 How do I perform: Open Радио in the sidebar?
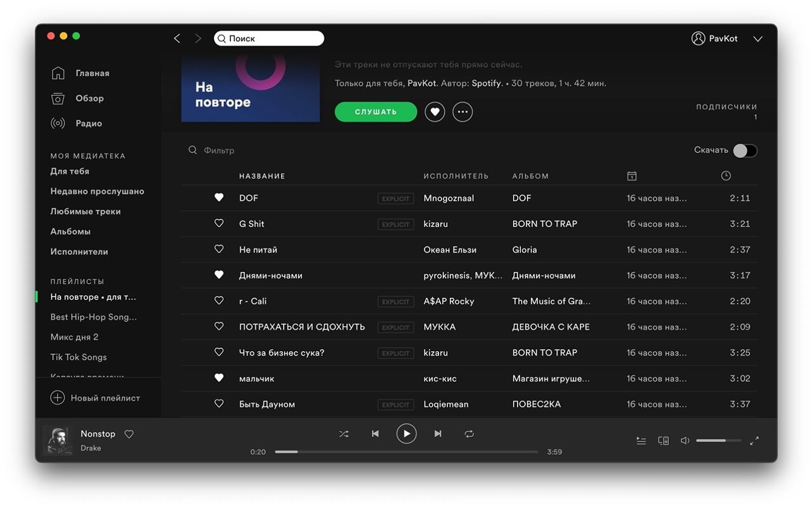coord(89,123)
